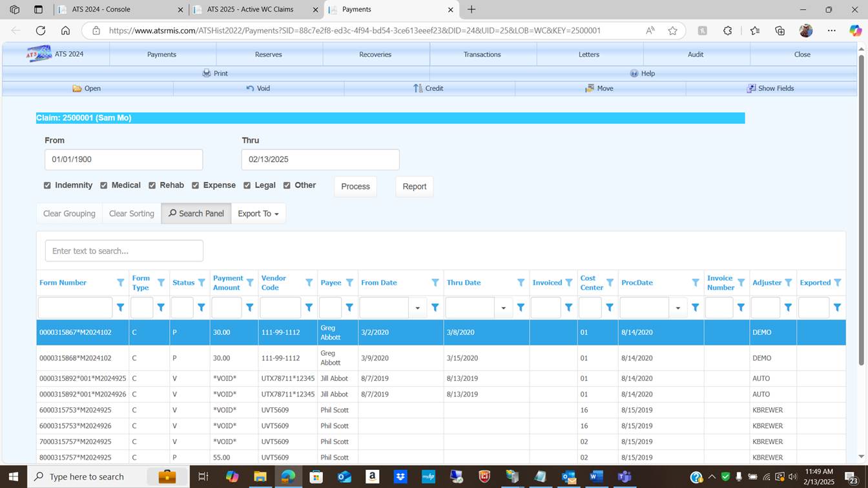868x488 pixels.
Task: Open the Show Fields icon
Action: click(751, 88)
